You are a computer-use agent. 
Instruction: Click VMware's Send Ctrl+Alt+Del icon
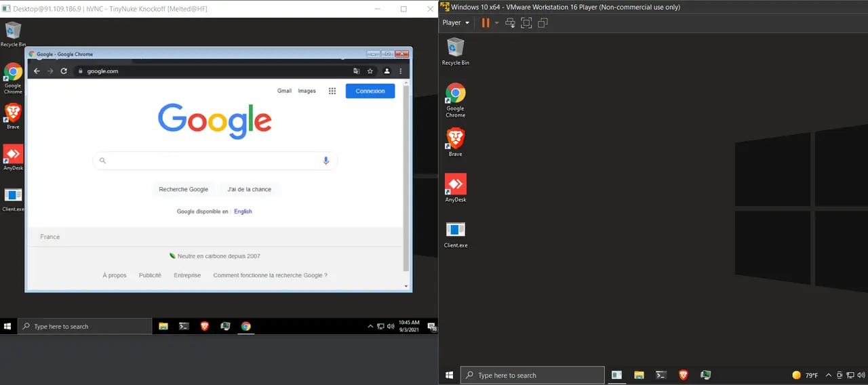tap(510, 23)
